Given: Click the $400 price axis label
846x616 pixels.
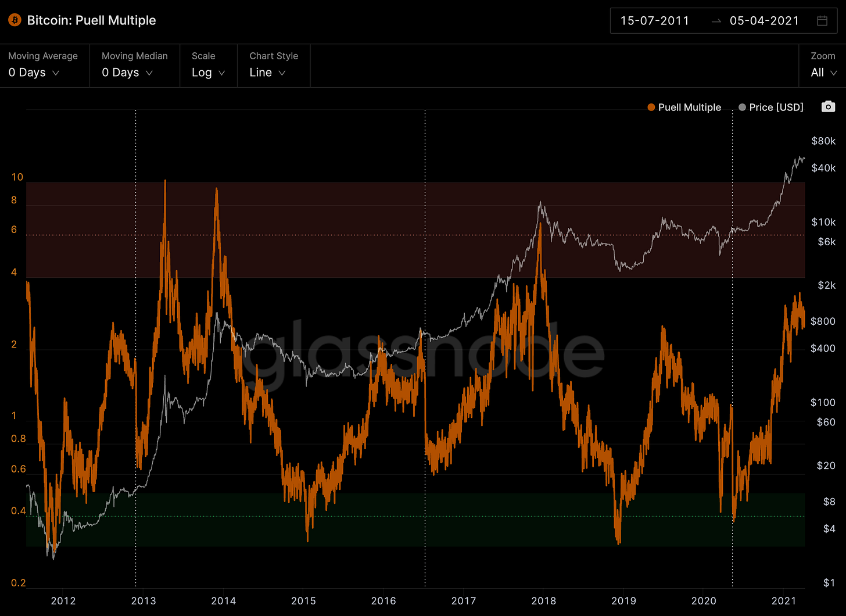Looking at the screenshot, I should (x=823, y=349).
